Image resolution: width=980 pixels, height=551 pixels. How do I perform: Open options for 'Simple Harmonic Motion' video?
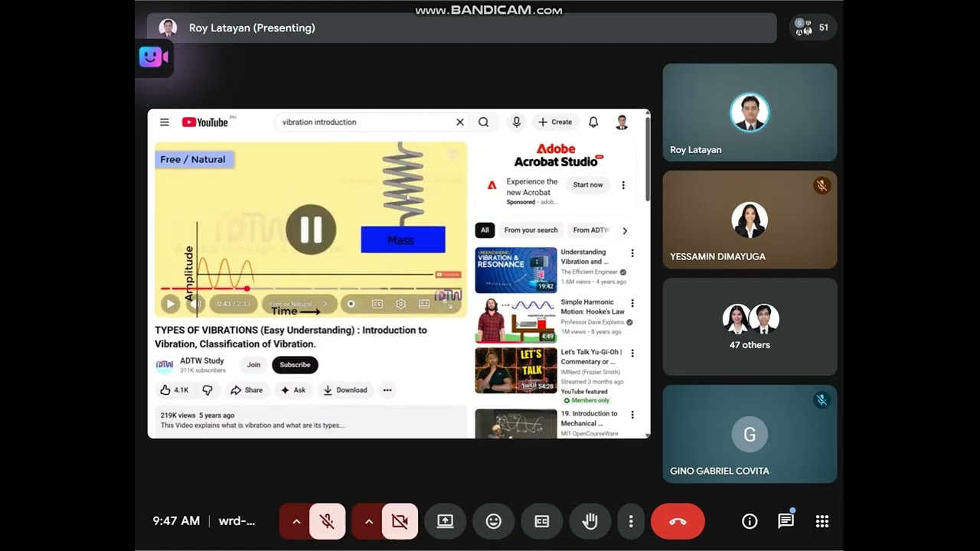coord(632,303)
